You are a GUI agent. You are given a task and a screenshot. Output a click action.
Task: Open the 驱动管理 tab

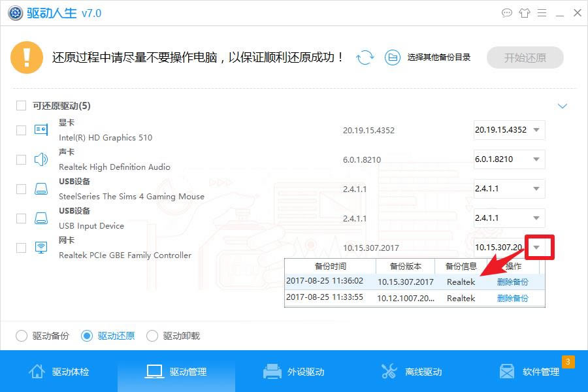[176, 371]
